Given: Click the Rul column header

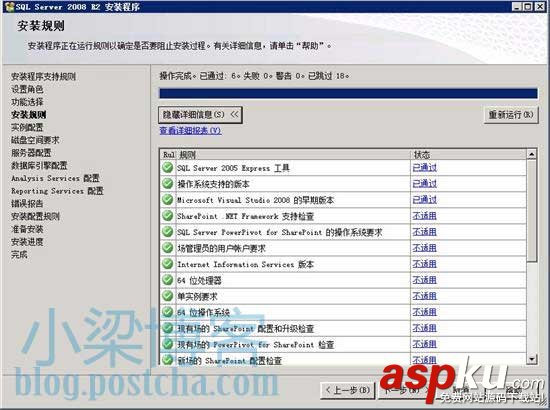Looking at the screenshot, I should click(x=168, y=154).
